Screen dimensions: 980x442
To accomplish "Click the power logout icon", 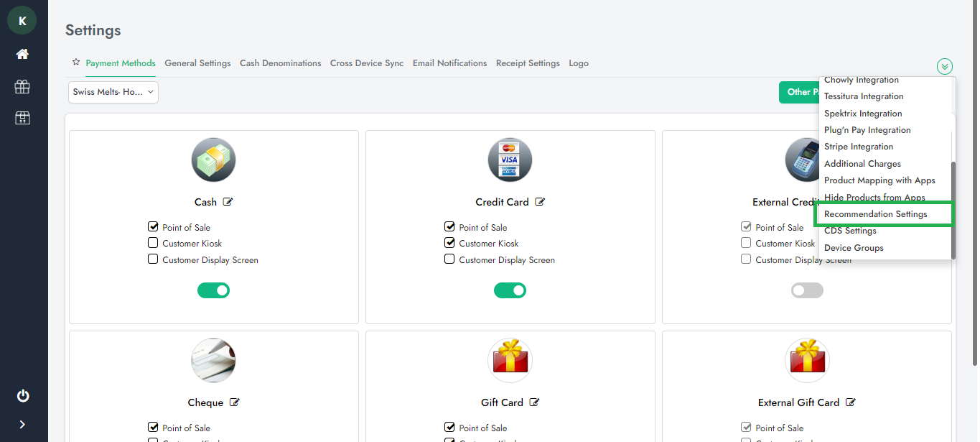I will pos(23,396).
